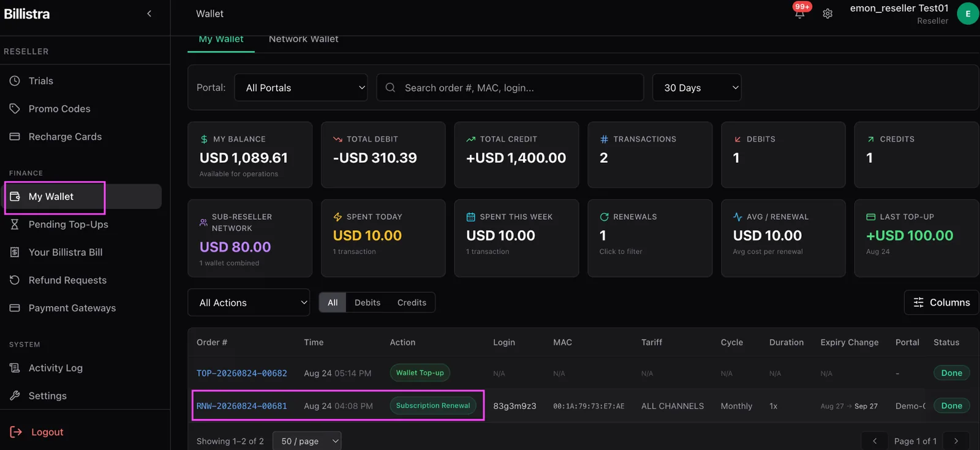The width and height of the screenshot is (980, 450).
Task: Go to previous page arrow
Action: coord(875,441)
